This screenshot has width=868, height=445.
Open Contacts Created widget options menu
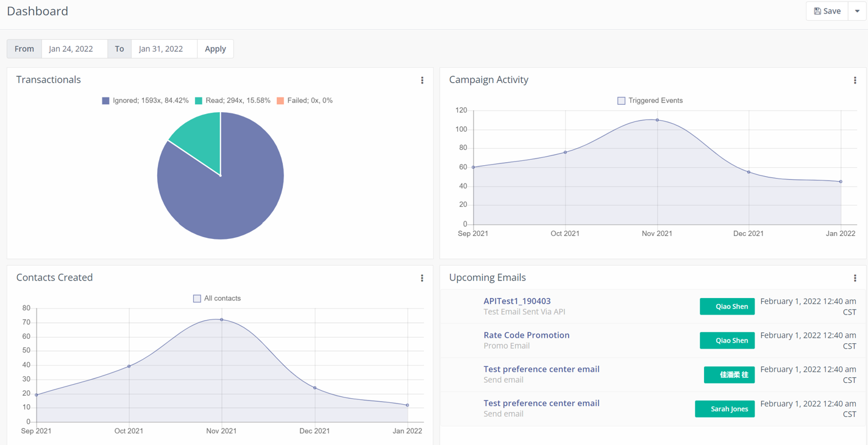click(422, 278)
